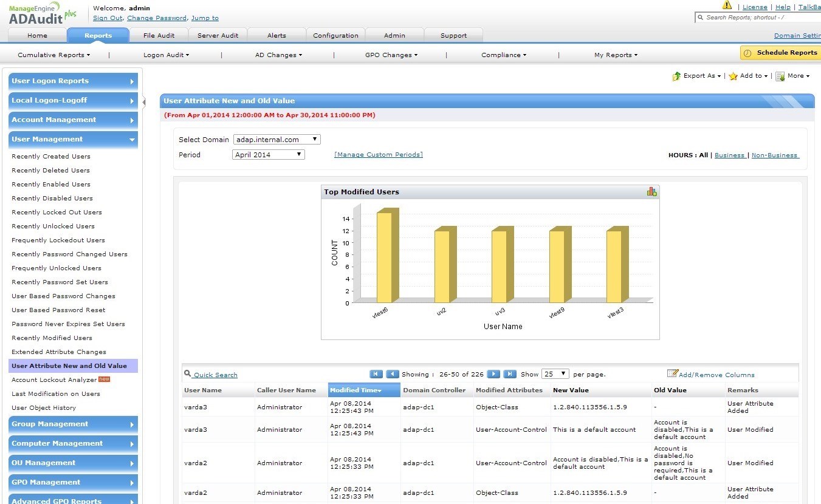Click the Add to star icon

[733, 77]
